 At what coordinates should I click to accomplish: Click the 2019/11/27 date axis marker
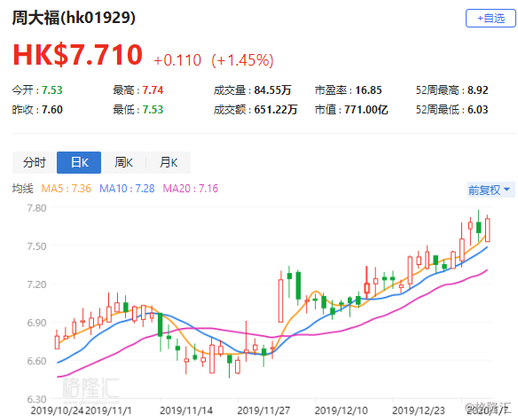coord(263,411)
